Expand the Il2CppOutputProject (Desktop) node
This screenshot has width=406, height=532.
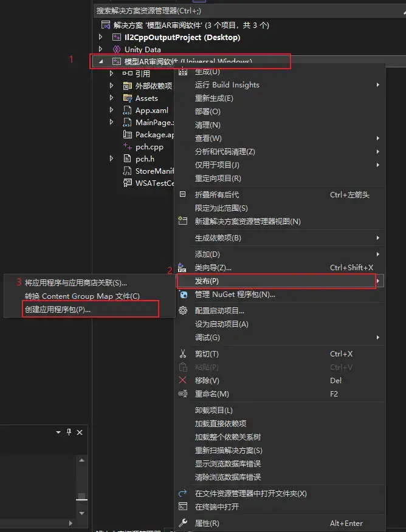(100, 37)
